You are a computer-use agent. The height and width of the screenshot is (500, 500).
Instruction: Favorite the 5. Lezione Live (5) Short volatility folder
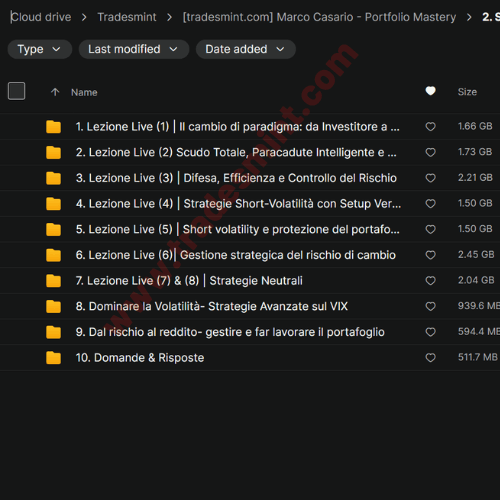pyautogui.click(x=430, y=229)
